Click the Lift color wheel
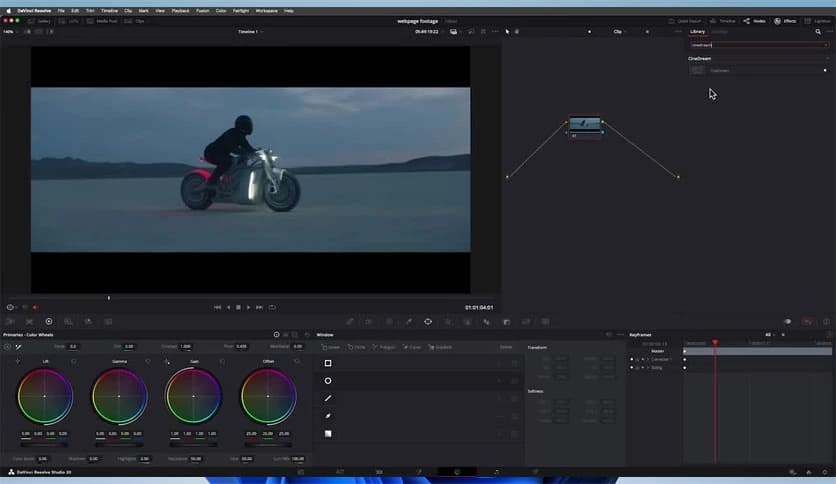Image resolution: width=836 pixels, height=484 pixels. 45,397
